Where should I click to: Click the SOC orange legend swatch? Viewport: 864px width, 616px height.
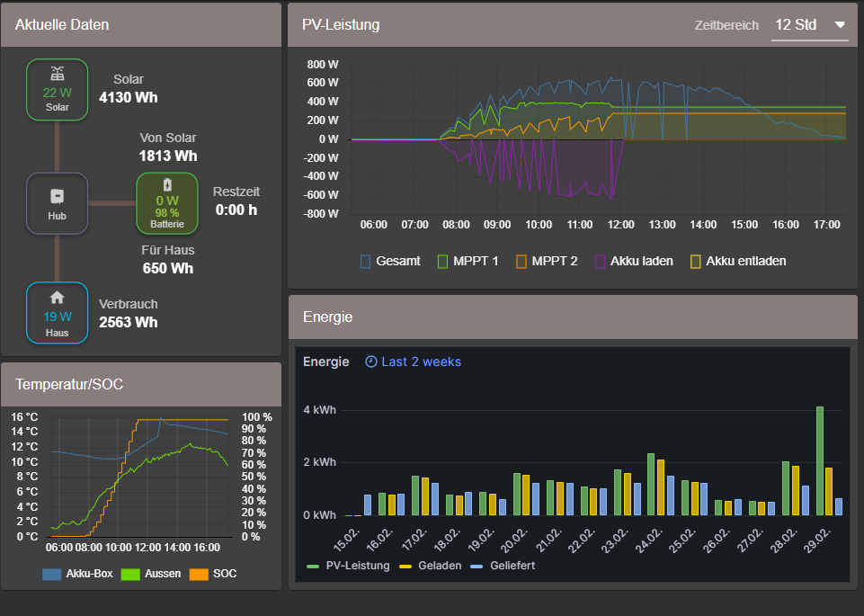click(x=198, y=573)
